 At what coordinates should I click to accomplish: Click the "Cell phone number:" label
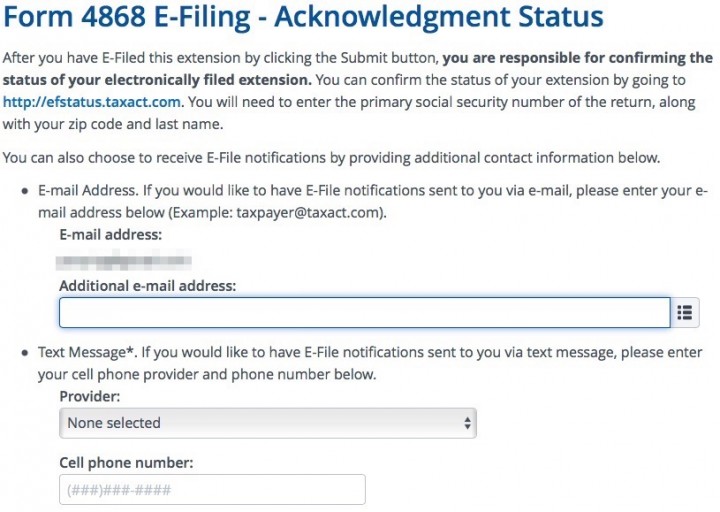point(126,462)
